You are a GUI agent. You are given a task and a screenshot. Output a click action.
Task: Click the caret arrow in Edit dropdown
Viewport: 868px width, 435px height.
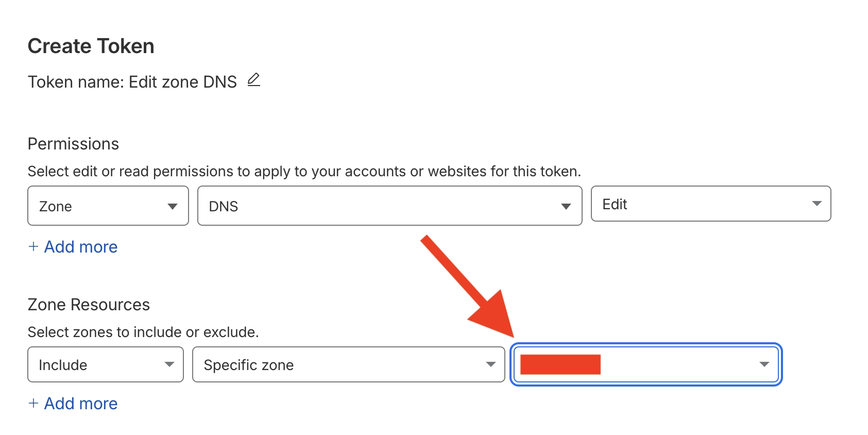tap(816, 204)
